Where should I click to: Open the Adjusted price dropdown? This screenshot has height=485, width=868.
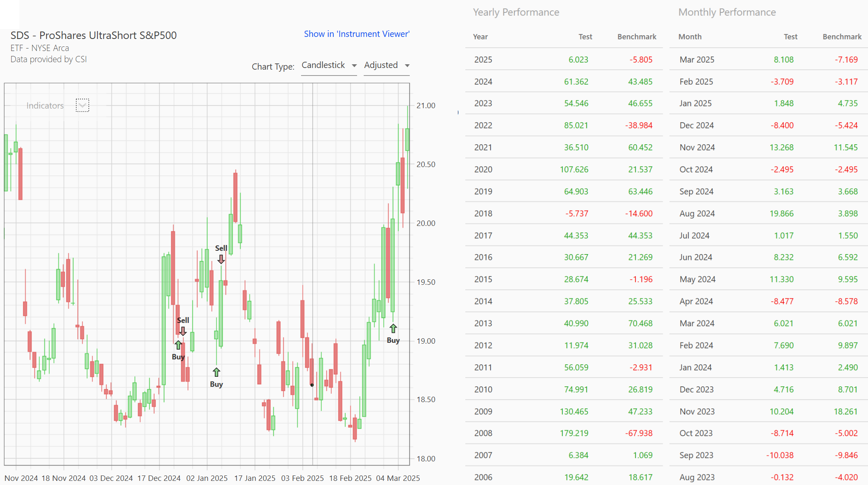pyautogui.click(x=387, y=65)
